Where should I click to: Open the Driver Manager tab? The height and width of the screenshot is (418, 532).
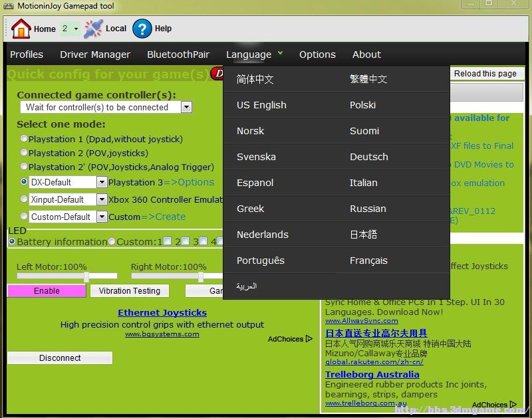(95, 54)
